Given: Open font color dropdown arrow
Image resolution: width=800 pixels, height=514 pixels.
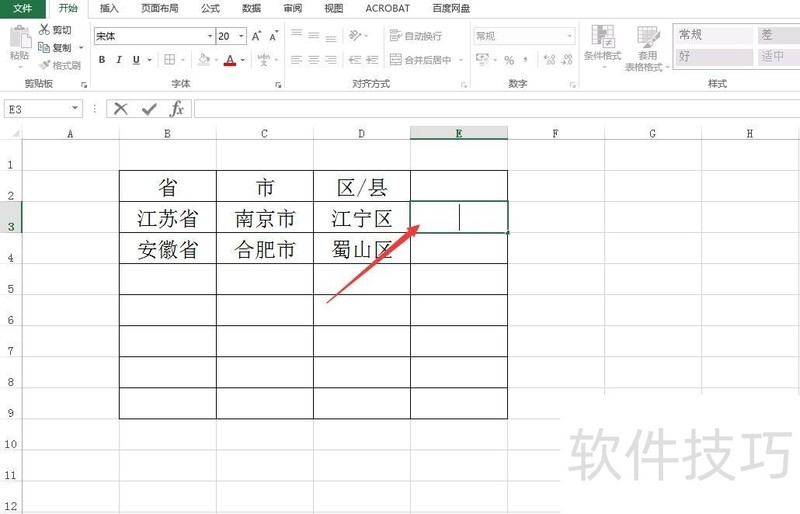Looking at the screenshot, I should [243, 60].
